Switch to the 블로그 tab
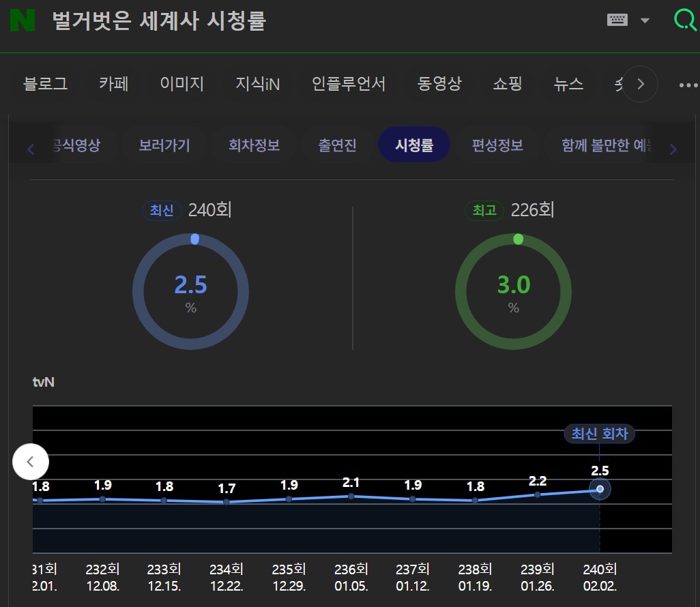Image resolution: width=700 pixels, height=607 pixels. 46,84
